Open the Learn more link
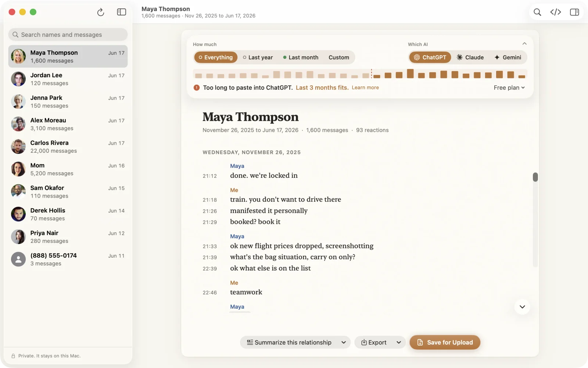 point(365,88)
